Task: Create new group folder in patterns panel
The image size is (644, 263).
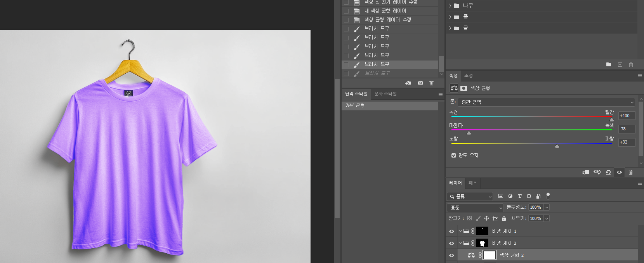Action: pyautogui.click(x=609, y=64)
